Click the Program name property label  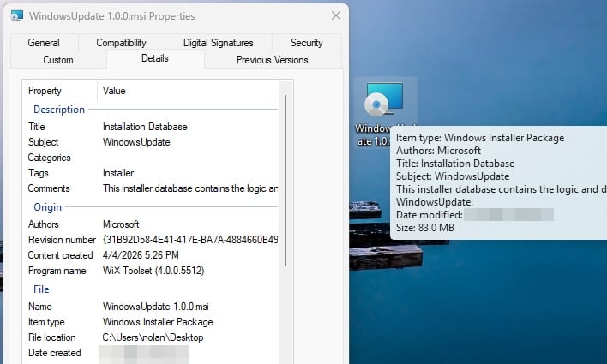(x=57, y=271)
